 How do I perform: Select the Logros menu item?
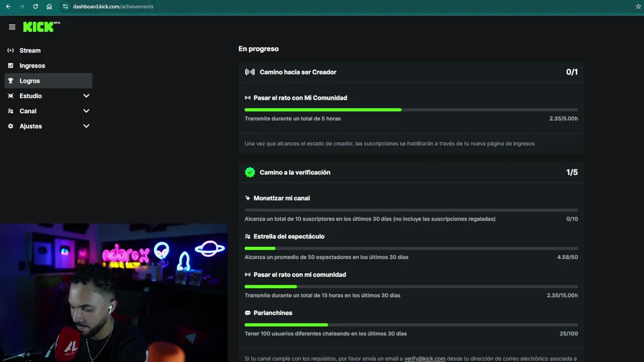pyautogui.click(x=48, y=80)
